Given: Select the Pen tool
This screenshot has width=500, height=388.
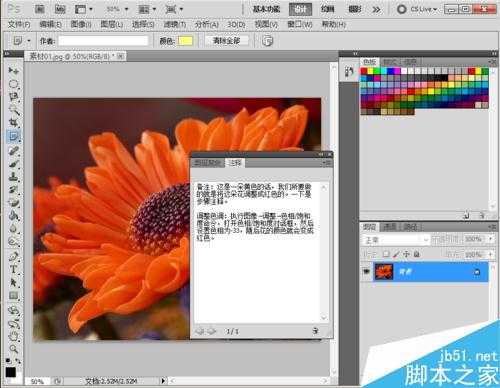Looking at the screenshot, I should point(13,257).
